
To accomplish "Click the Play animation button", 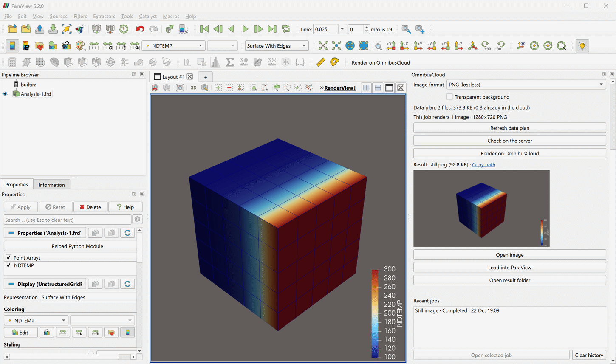I will [245, 29].
